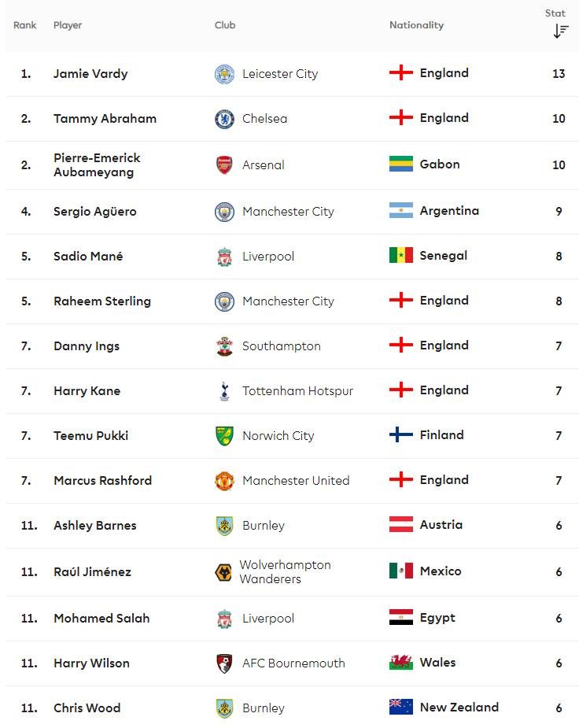The width and height of the screenshot is (579, 728).
Task: Open Jamie Vardy's player profile
Action: point(90,74)
